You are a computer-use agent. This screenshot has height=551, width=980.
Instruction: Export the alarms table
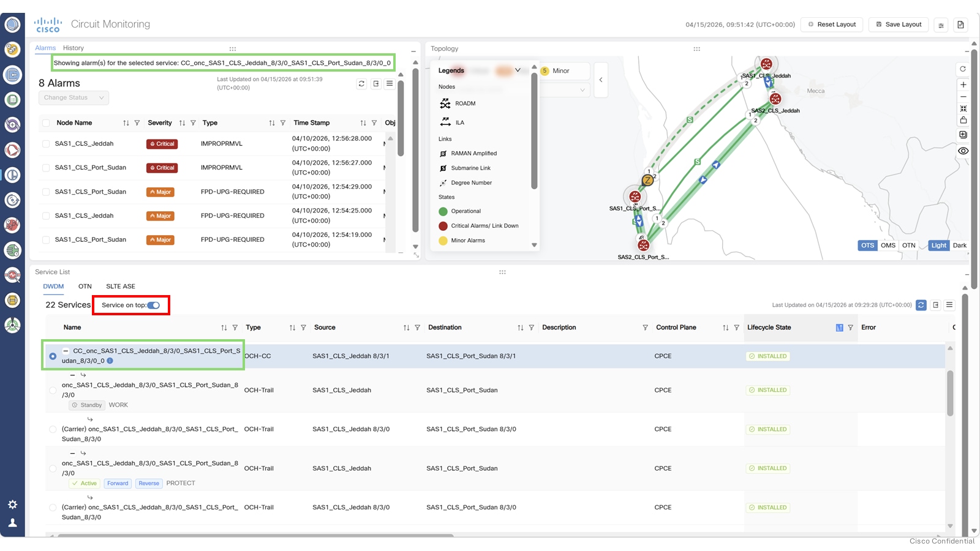pyautogui.click(x=375, y=84)
